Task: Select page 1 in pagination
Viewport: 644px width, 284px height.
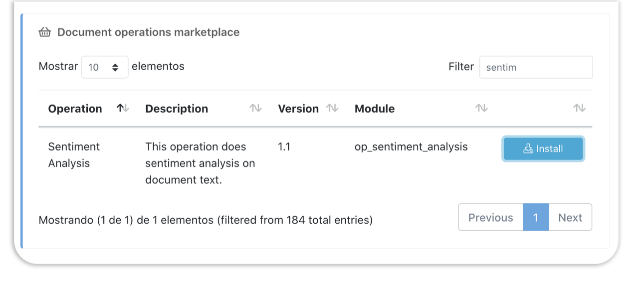Action: (x=536, y=217)
